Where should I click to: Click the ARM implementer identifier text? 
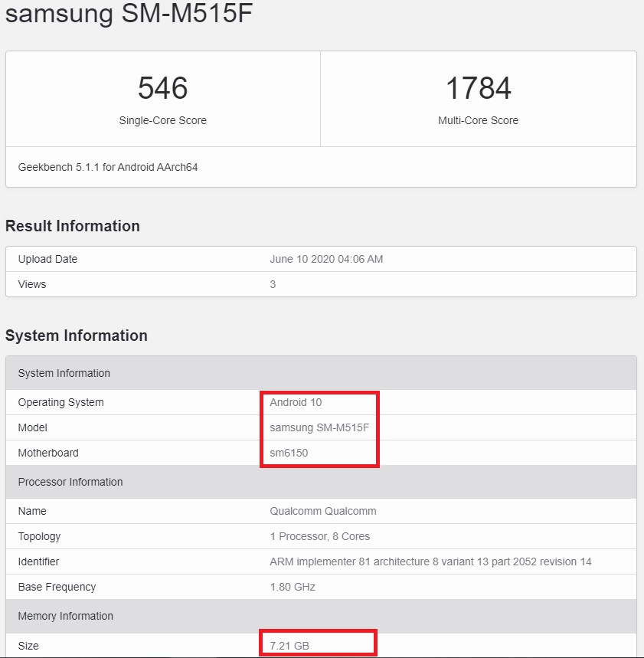(x=430, y=561)
